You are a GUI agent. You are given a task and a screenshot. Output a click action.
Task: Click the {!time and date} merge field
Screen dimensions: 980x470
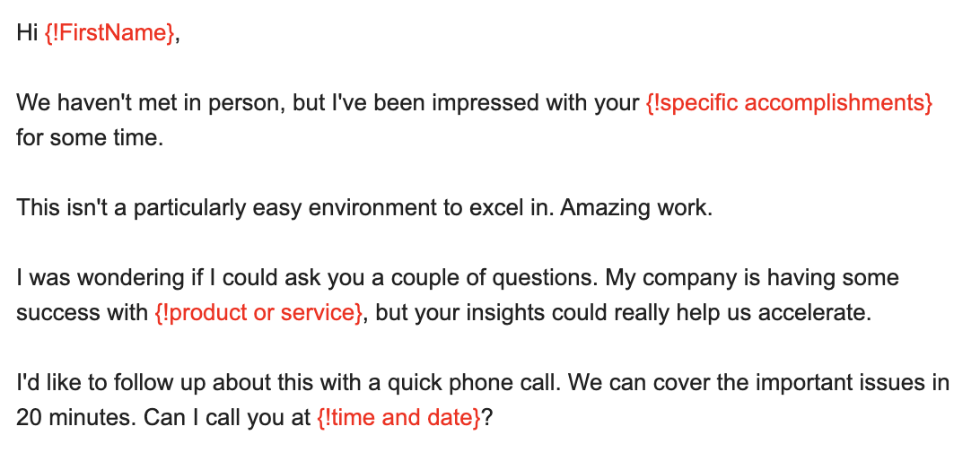pyautogui.click(x=398, y=418)
